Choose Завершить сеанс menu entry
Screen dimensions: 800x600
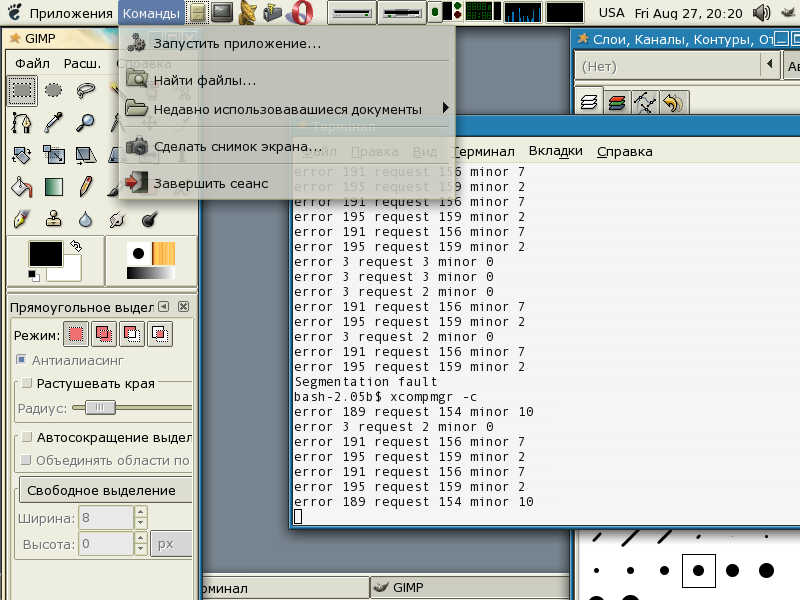coord(287,184)
